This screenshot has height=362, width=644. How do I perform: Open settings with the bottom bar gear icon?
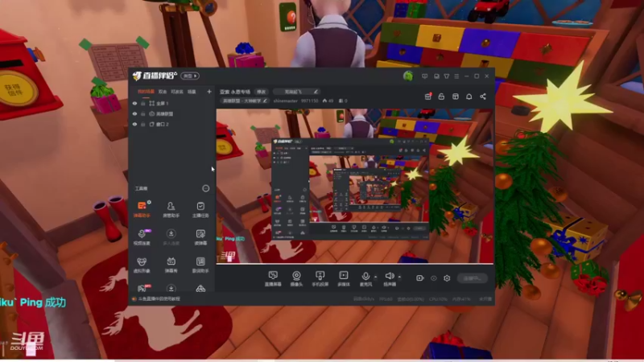tap(447, 278)
